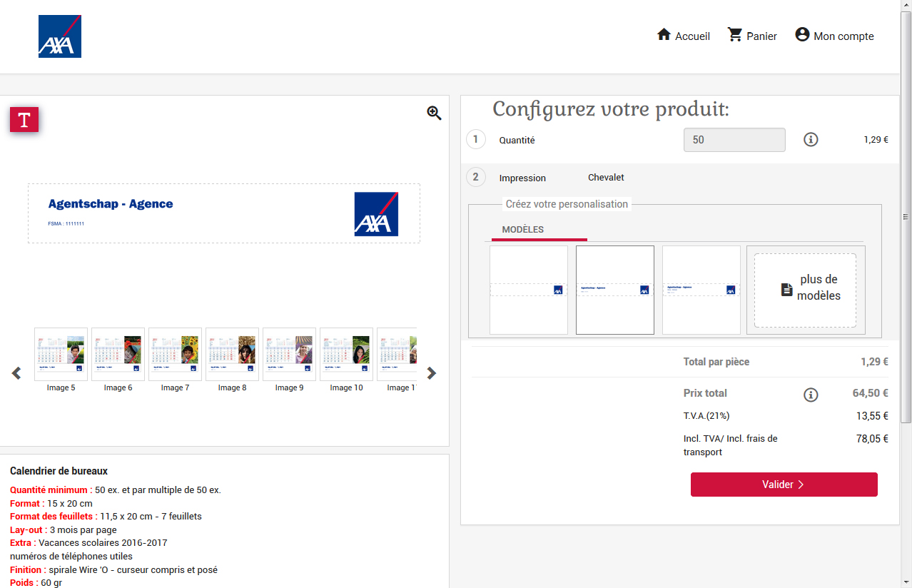This screenshot has height=588, width=912.
Task: Click the Valider button
Action: [784, 485]
